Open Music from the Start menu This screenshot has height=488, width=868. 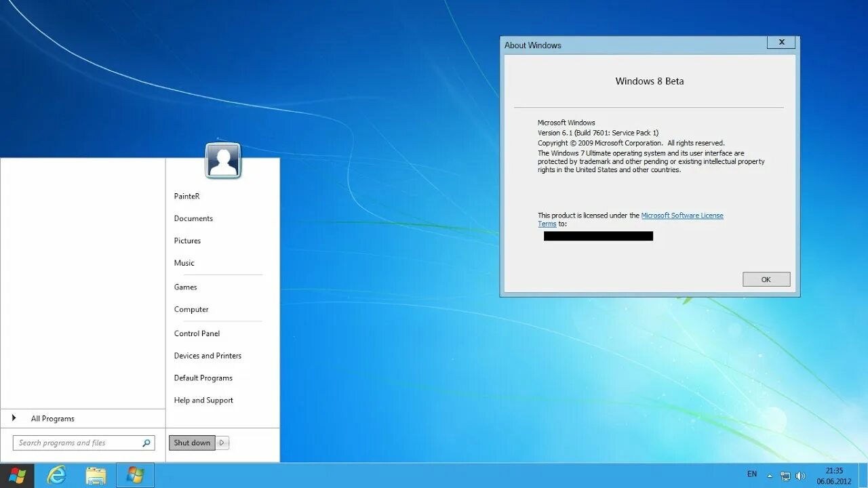point(184,263)
